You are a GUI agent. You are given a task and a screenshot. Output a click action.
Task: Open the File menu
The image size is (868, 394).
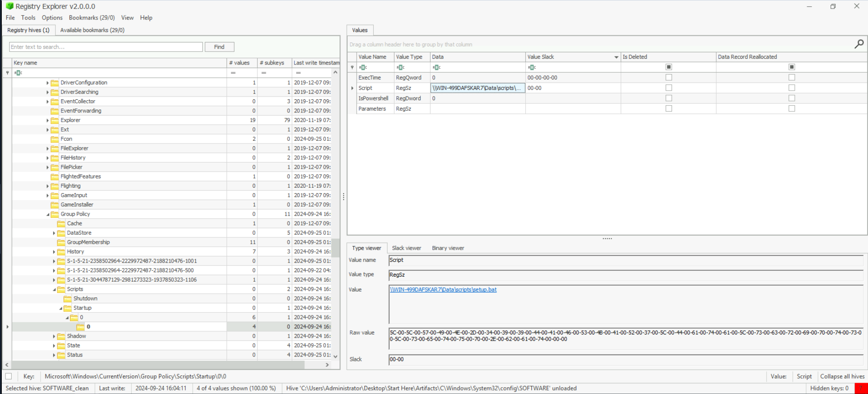10,18
